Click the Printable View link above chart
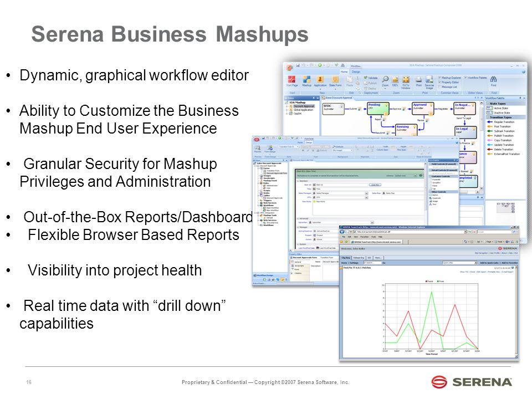The width and height of the screenshot is (532, 399). click(x=494, y=272)
